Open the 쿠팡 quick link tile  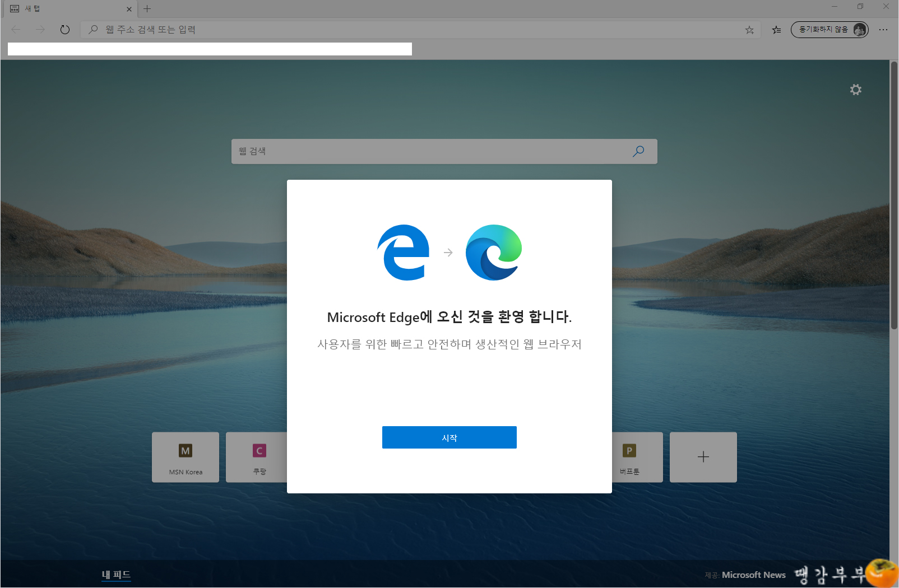[x=257, y=457]
